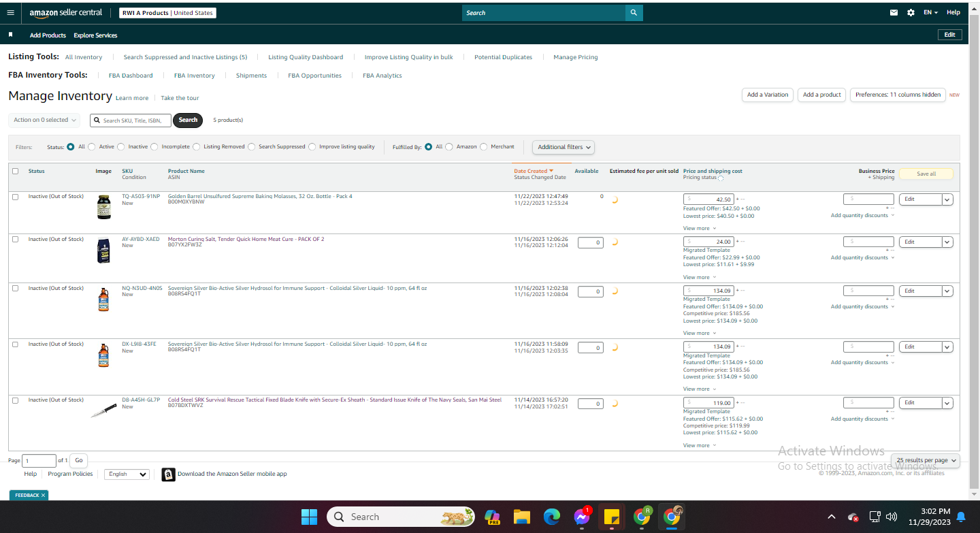The image size is (980, 533).
Task: Click the Date Created sort arrow
Action: pyautogui.click(x=551, y=171)
